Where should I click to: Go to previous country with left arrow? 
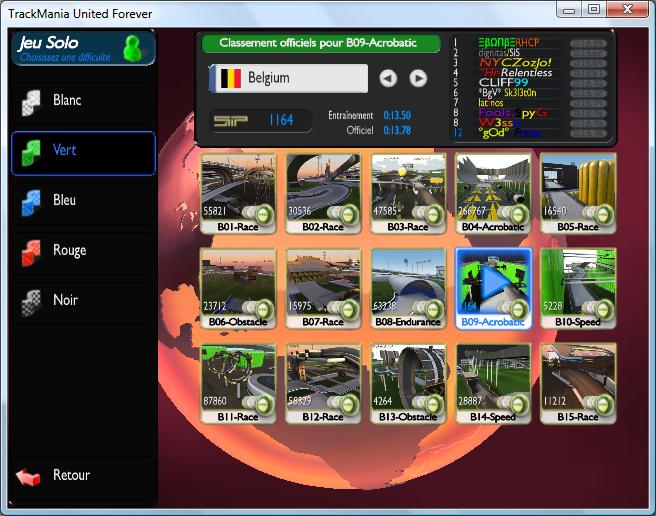tap(388, 78)
